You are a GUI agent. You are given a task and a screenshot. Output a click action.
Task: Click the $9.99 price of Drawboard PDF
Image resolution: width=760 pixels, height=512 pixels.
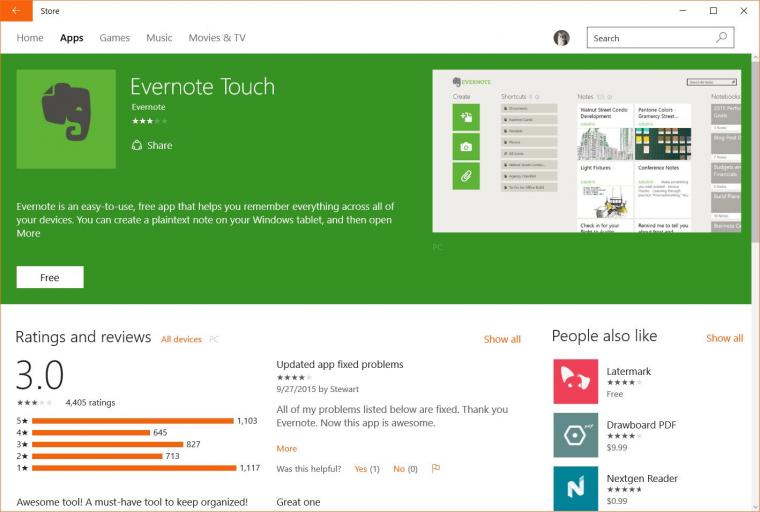coord(617,448)
